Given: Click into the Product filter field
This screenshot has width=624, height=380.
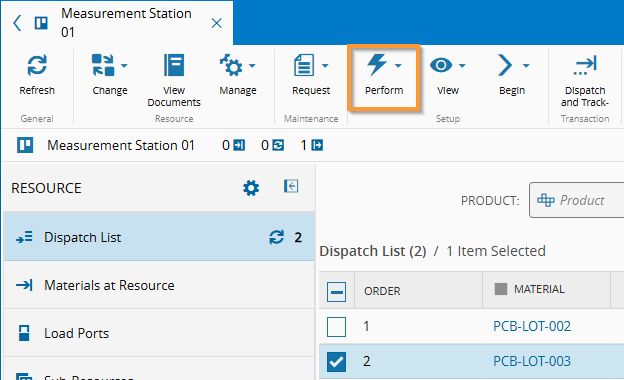Looking at the screenshot, I should click(x=577, y=200).
